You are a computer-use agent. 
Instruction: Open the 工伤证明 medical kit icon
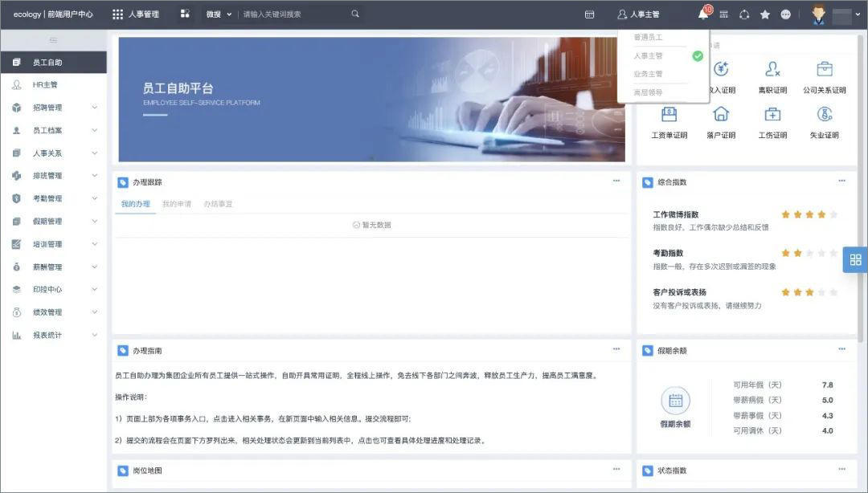772,116
